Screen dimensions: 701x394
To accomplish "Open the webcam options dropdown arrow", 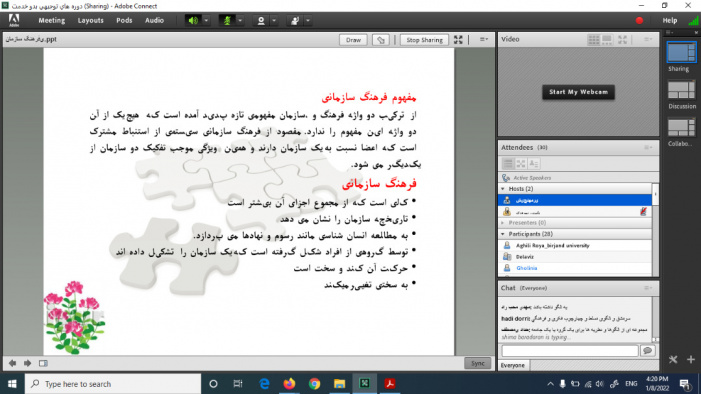I will (x=274, y=21).
